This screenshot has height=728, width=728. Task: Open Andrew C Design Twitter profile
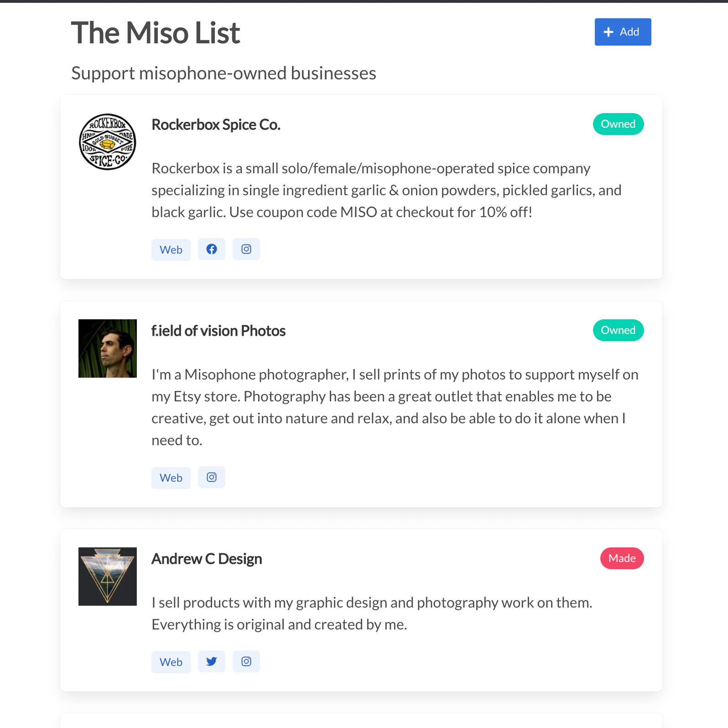(211, 661)
